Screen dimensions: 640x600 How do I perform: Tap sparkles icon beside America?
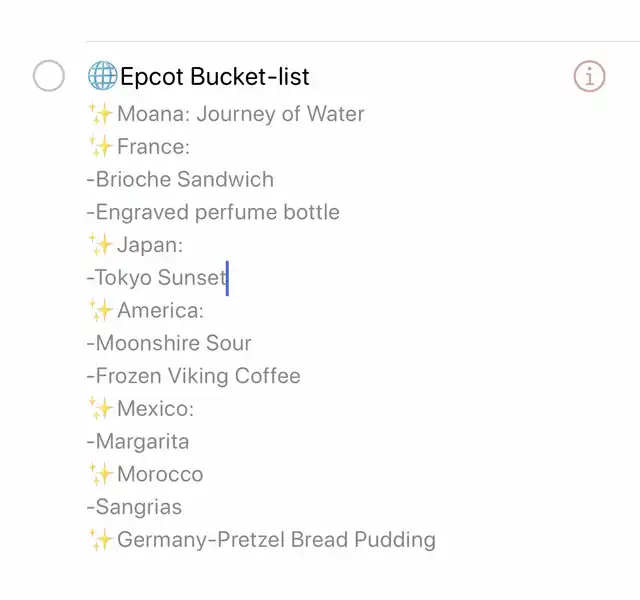coord(100,310)
